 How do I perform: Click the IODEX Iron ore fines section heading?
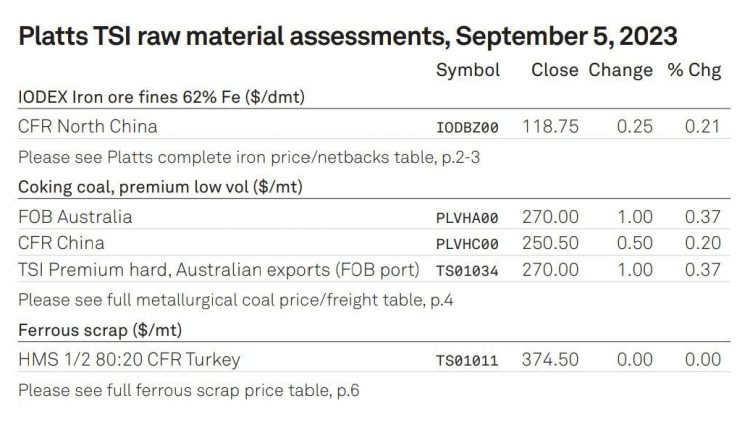[162, 97]
